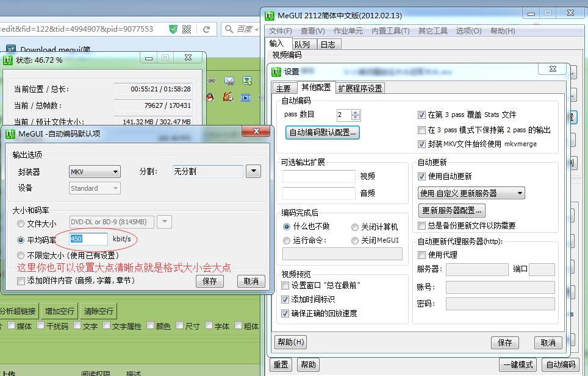Open the dropdown arrow beside file size field
Viewport: 588px width, 376px height.
point(164,222)
